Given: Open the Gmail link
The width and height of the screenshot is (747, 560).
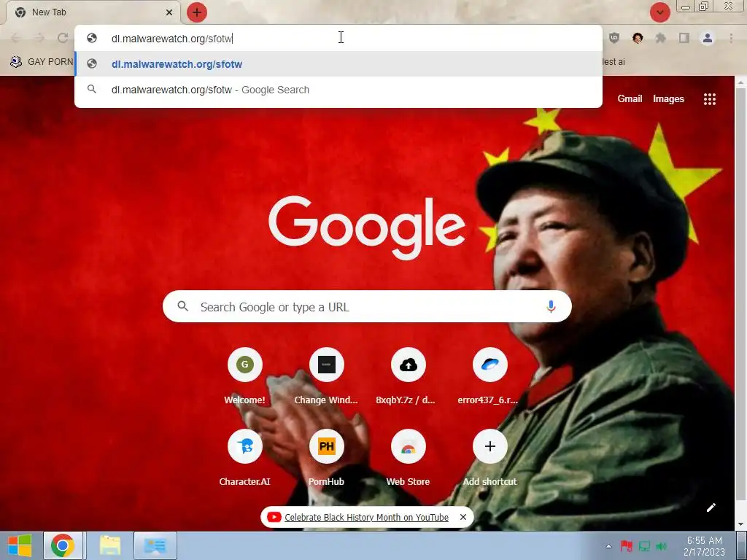Looking at the screenshot, I should 630,98.
